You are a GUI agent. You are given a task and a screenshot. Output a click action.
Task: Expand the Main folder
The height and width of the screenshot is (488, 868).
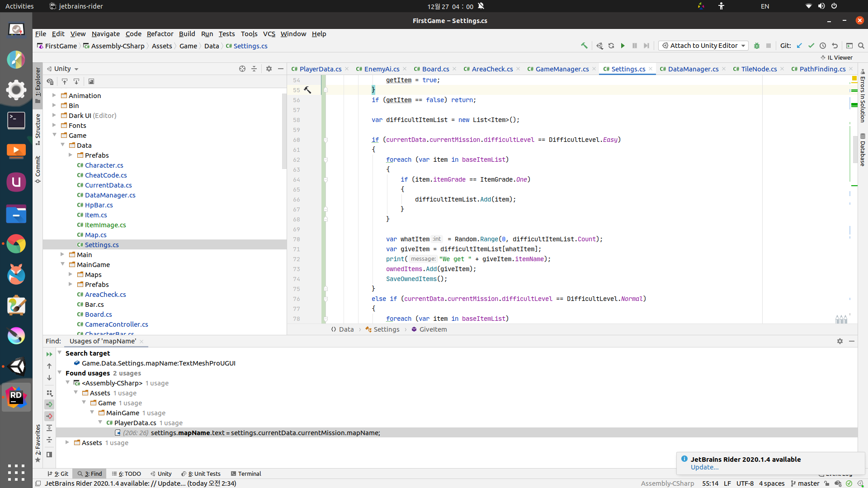tap(62, 254)
